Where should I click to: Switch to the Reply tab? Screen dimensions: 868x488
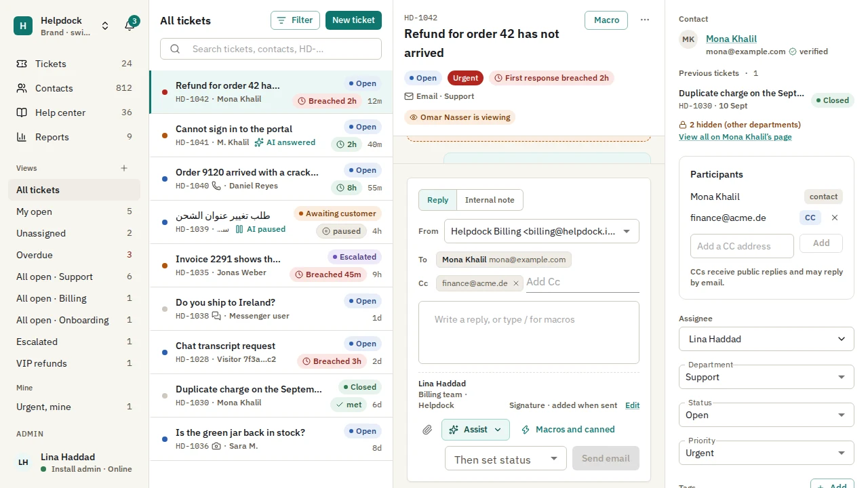coord(437,200)
